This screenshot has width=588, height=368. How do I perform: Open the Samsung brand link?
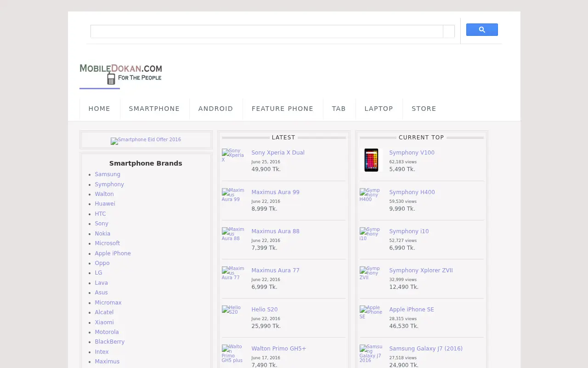(107, 174)
